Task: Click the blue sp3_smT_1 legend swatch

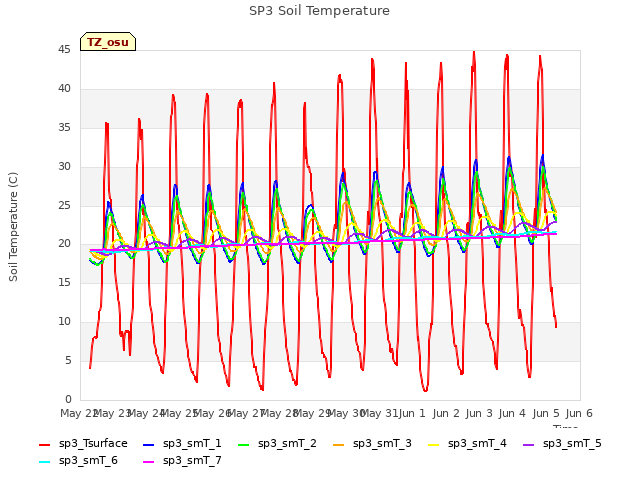Action: click(149, 444)
